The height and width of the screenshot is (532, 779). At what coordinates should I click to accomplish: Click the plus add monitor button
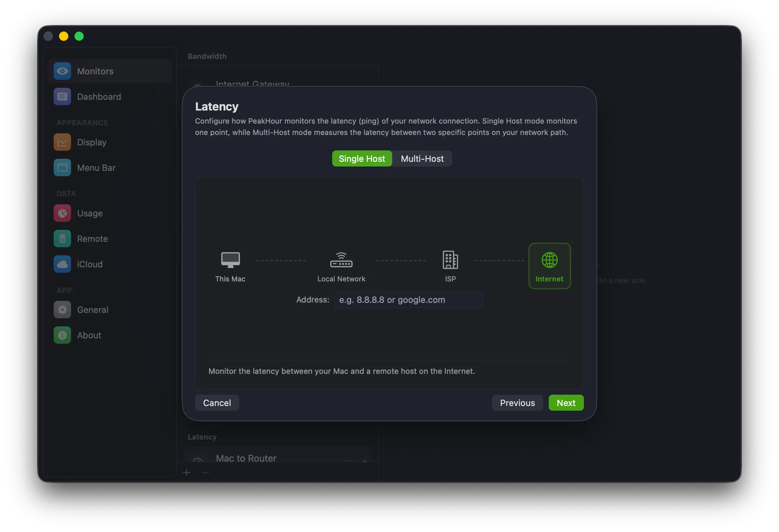coord(187,473)
